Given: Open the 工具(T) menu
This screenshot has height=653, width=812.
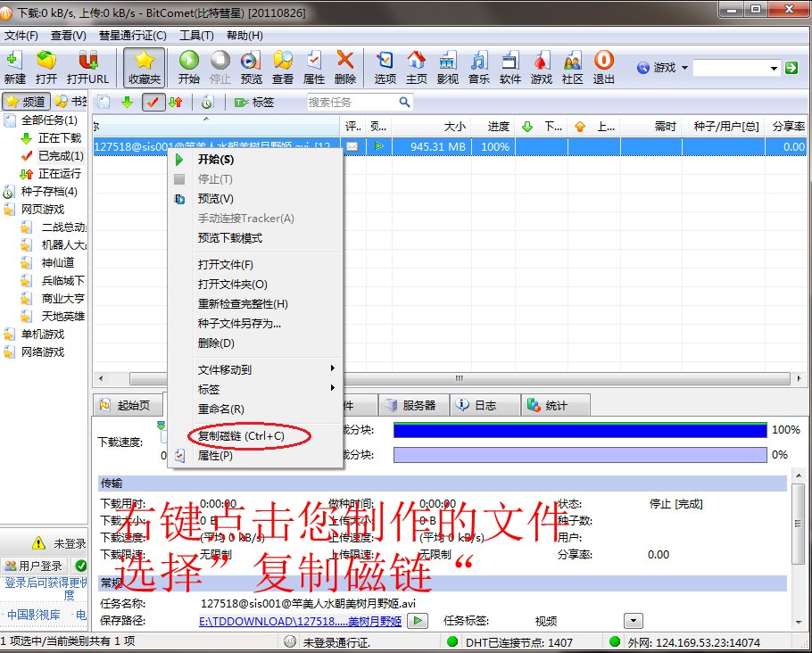Looking at the screenshot, I should [x=196, y=35].
